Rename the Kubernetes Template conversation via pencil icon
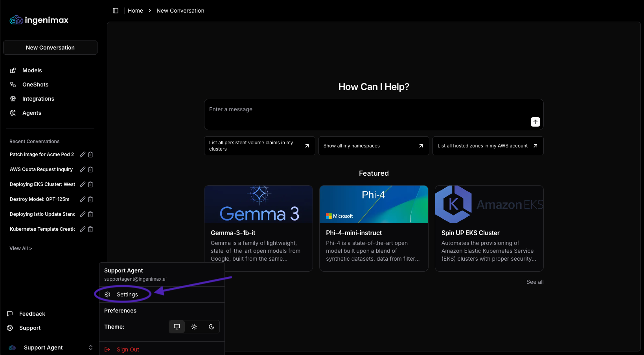The height and width of the screenshot is (355, 644). point(83,229)
